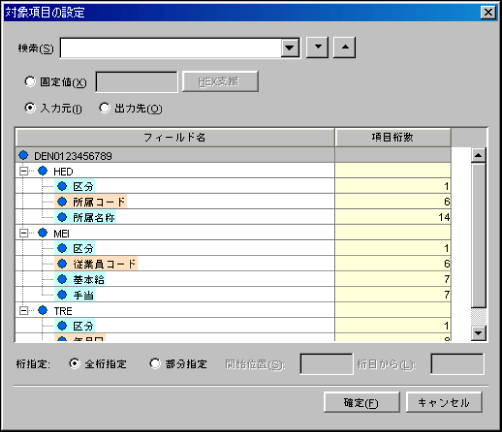Viewport: 502px width, 432px height.
Task: Focus the 検索(S) search text field
Action: 171,48
